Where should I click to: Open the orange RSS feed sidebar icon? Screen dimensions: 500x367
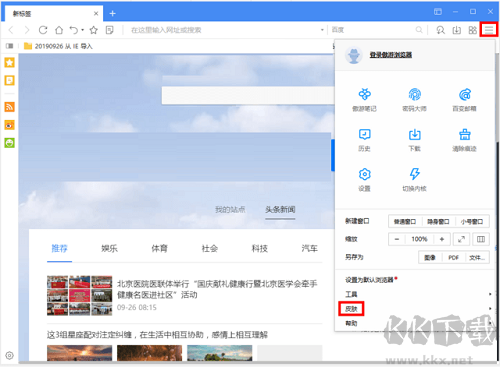tap(9, 107)
